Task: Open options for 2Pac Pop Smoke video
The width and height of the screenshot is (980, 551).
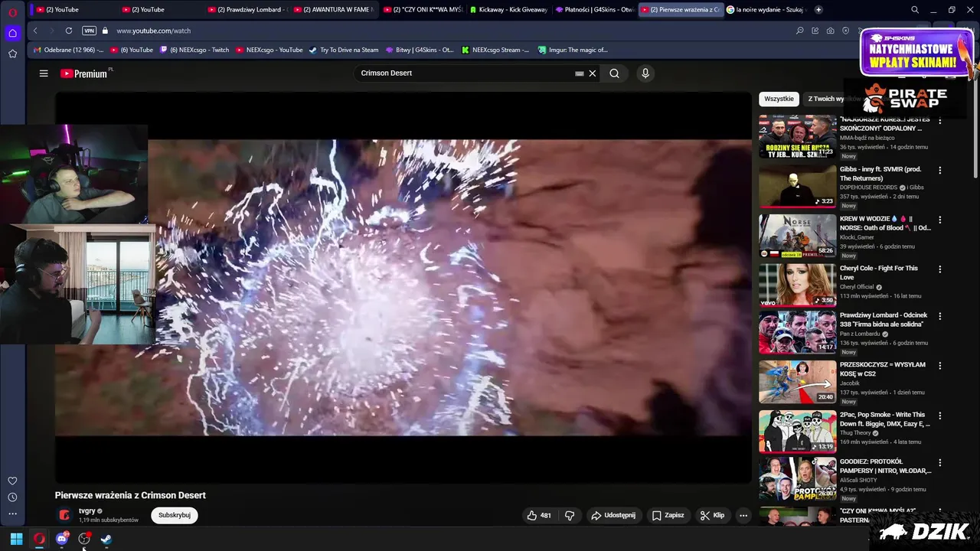Action: click(940, 416)
